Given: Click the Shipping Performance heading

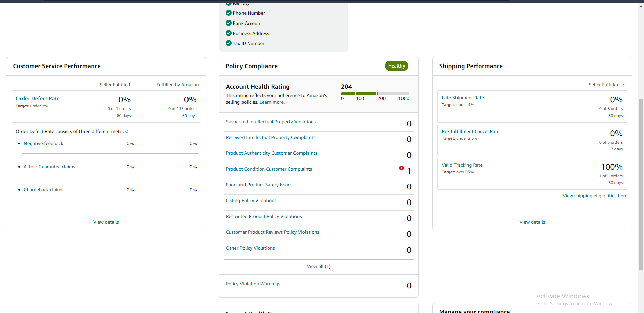Looking at the screenshot, I should click(471, 66).
